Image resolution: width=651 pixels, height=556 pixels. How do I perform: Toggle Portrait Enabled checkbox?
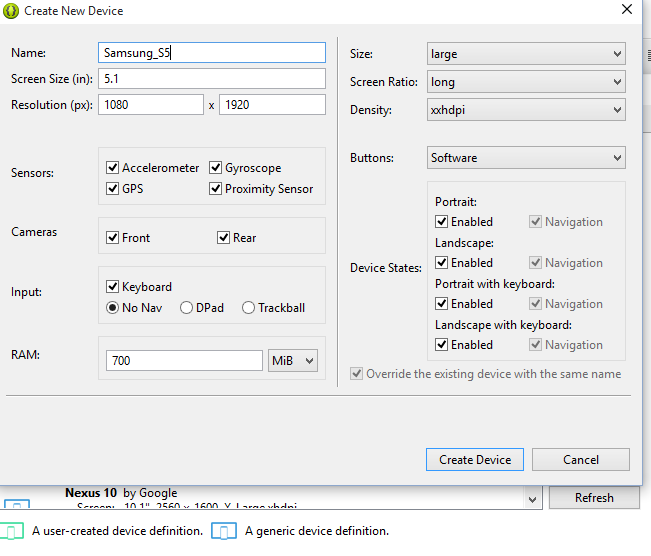(441, 222)
